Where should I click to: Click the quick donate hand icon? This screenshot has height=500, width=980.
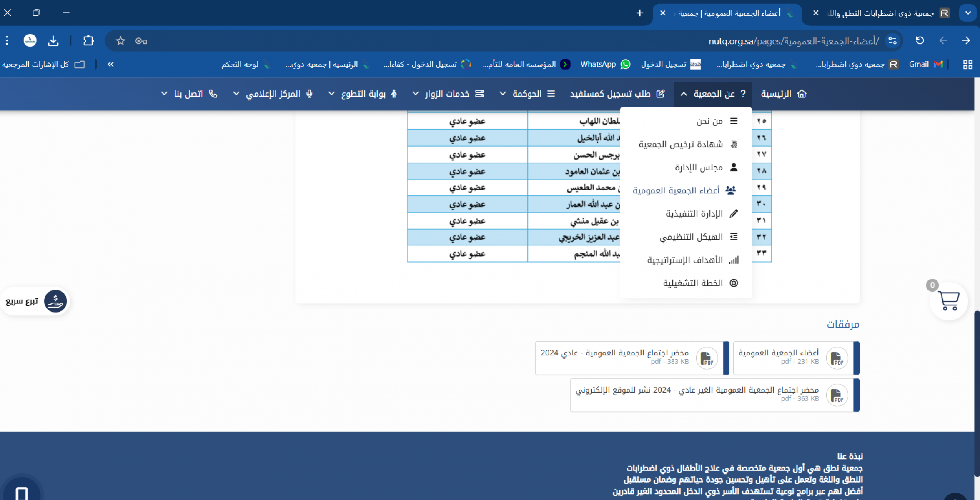pos(55,301)
